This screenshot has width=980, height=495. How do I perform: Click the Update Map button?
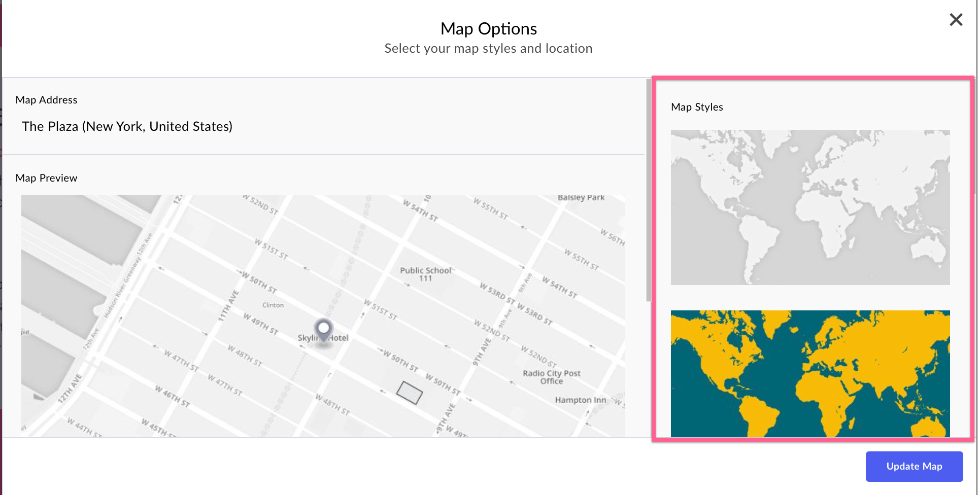(914, 466)
